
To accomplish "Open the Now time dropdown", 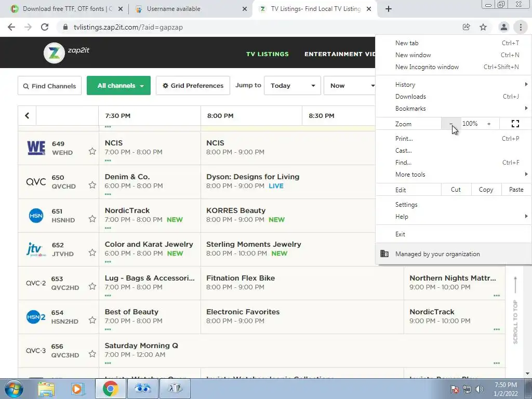I will (x=350, y=86).
